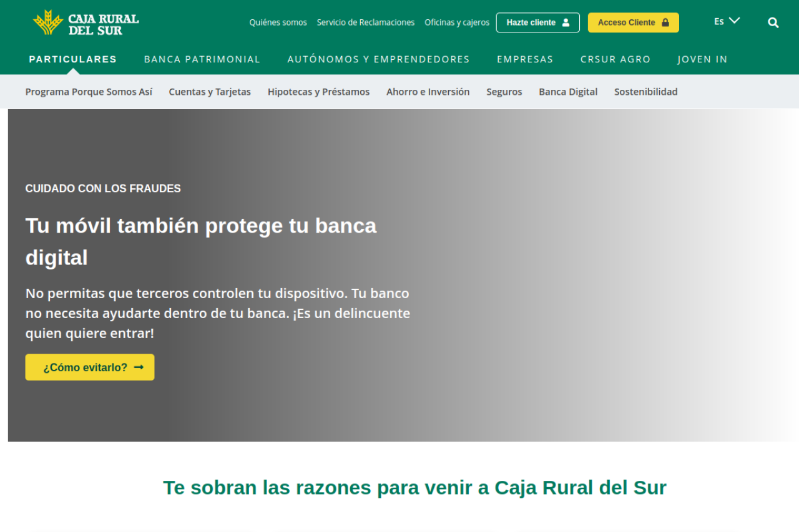Click the Hazte cliente button
The image size is (799, 532).
(x=538, y=22)
